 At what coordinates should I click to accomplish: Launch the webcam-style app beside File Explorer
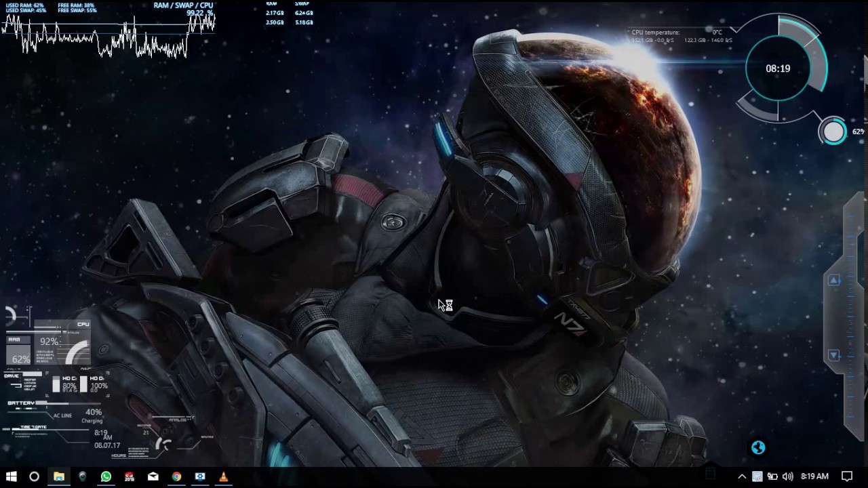click(x=82, y=476)
